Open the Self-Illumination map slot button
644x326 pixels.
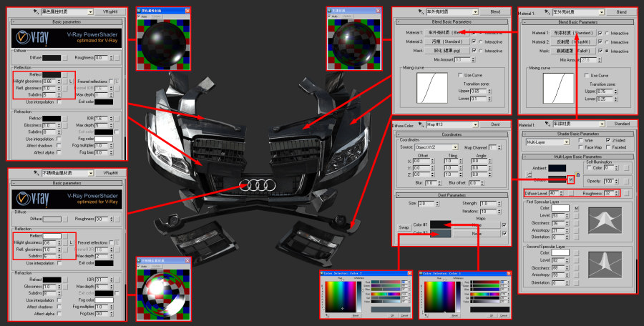626,168
